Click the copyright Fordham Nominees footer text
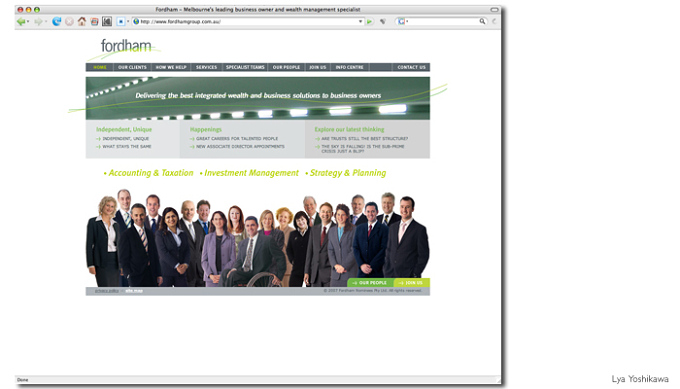 tap(373, 291)
